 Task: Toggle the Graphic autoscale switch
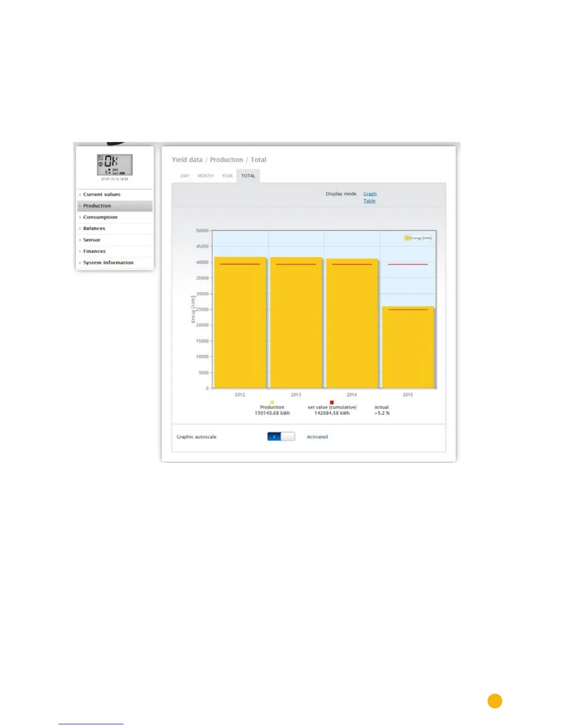point(281,437)
